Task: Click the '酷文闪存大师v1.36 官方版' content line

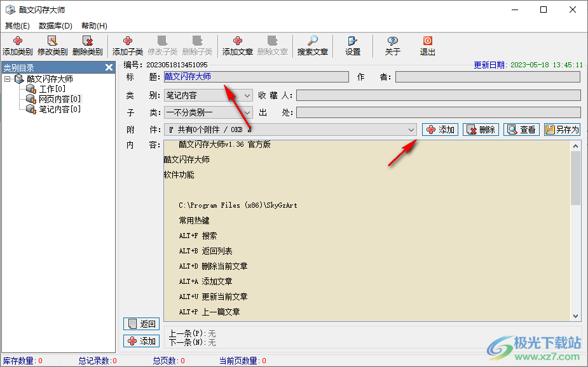Action: (224, 145)
